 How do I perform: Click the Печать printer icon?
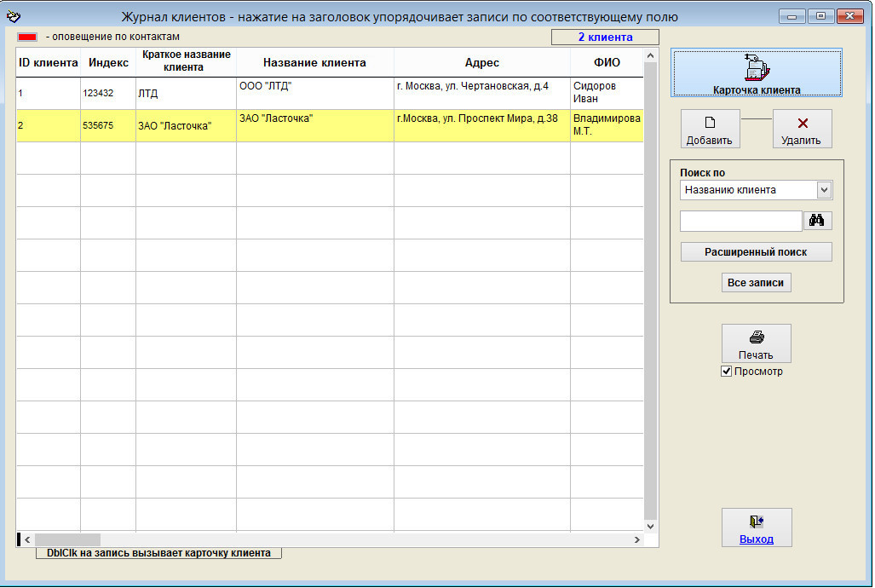pos(756,337)
